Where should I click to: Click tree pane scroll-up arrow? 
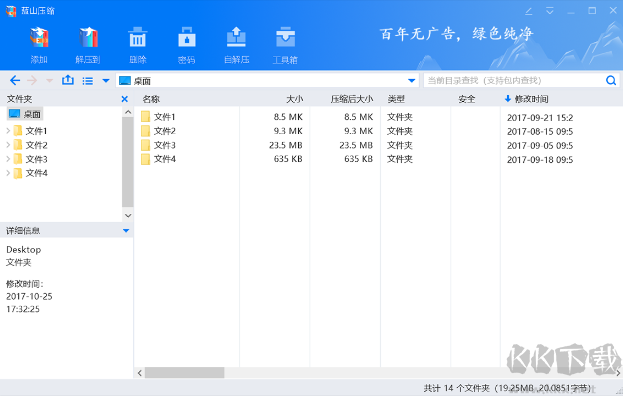128,112
